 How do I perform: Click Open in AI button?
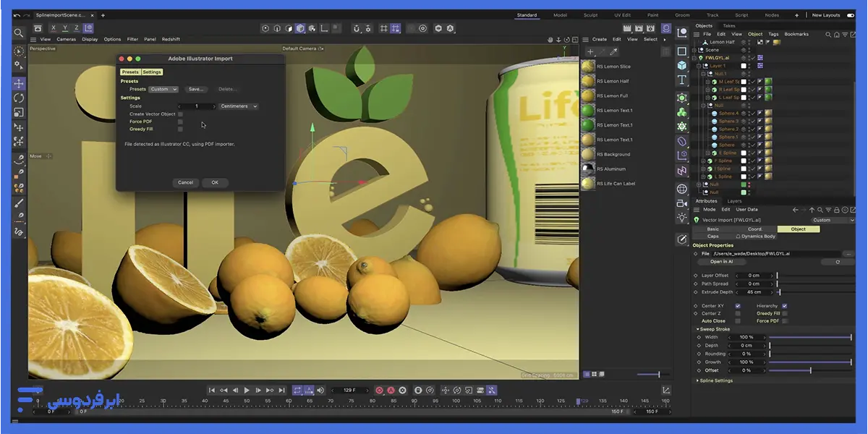[721, 262]
